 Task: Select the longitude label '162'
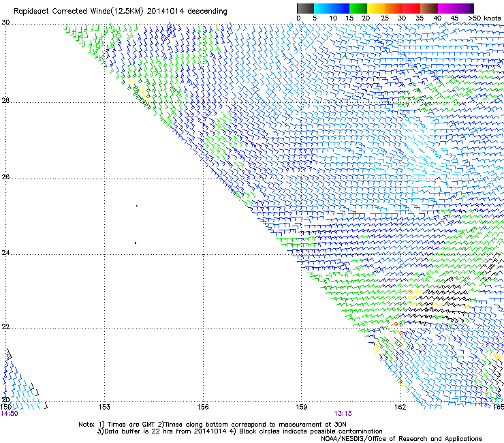coord(400,407)
